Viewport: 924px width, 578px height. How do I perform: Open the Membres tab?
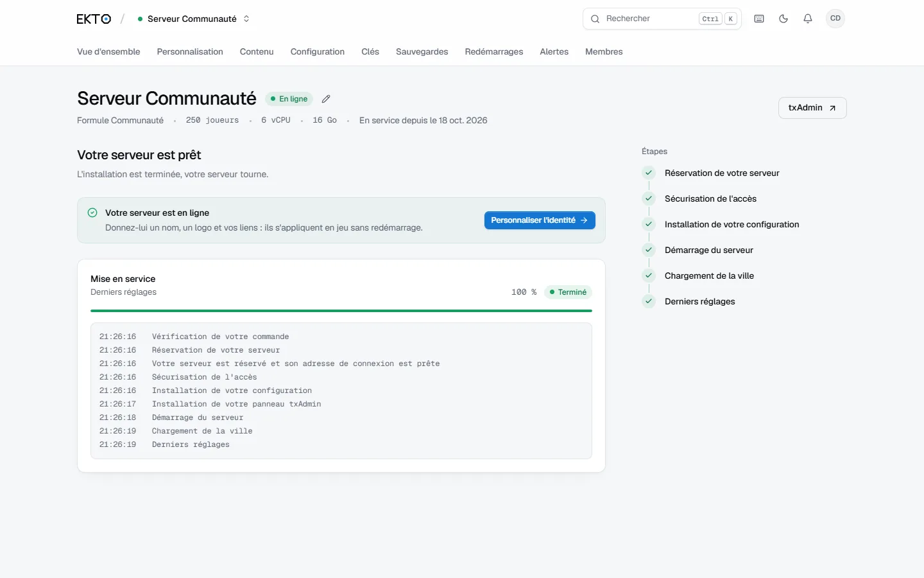[x=604, y=51]
